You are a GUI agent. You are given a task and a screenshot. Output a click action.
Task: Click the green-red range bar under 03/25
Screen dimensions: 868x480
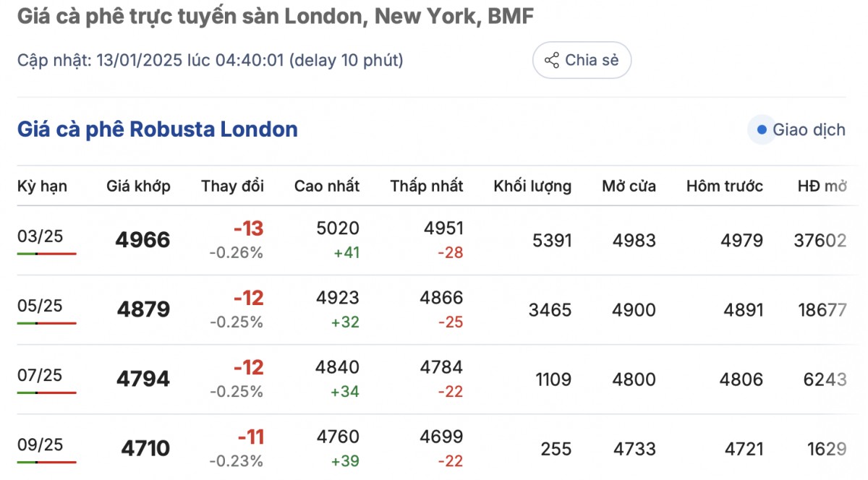click(47, 254)
